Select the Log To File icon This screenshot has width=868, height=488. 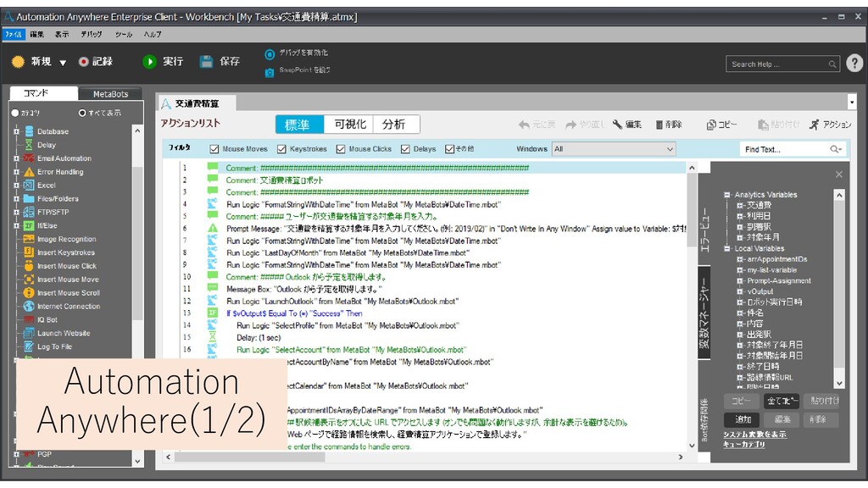(x=29, y=347)
